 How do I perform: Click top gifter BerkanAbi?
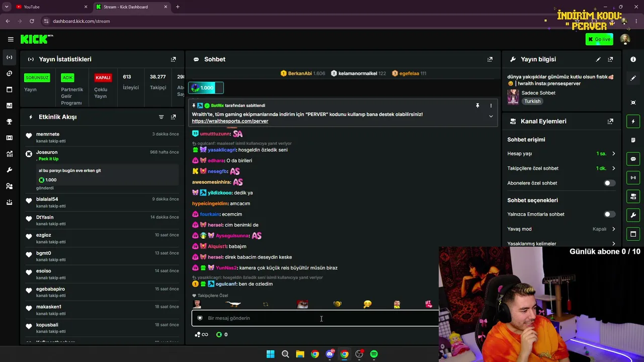tap(300, 73)
